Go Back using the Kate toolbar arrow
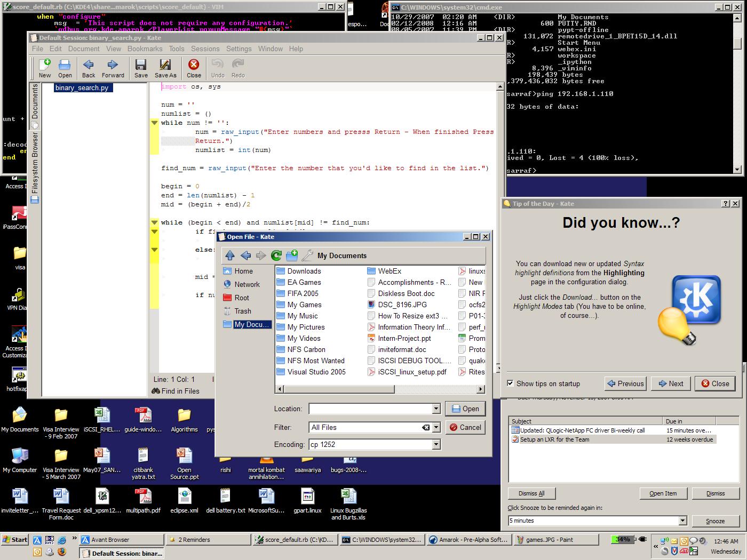Image resolution: width=747 pixels, height=560 pixels. (89, 68)
